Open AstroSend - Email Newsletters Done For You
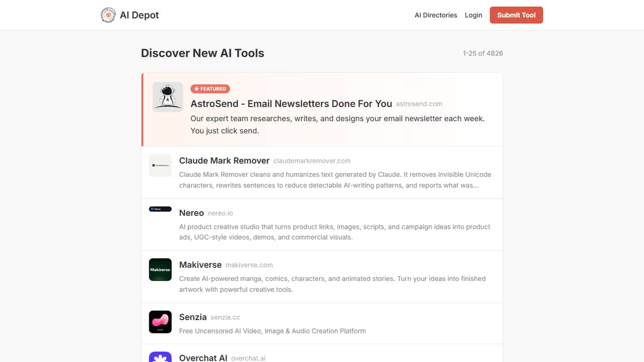 (x=291, y=104)
